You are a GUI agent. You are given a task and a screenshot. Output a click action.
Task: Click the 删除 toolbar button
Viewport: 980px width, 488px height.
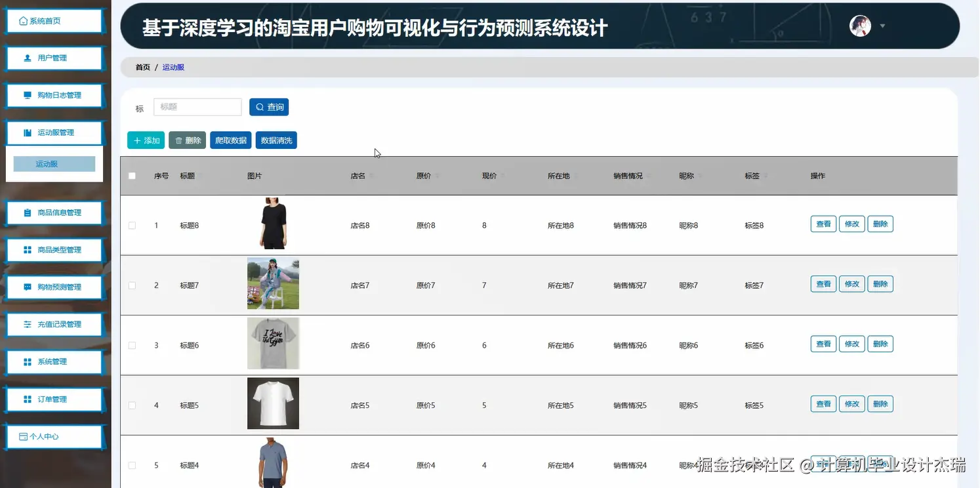188,140
